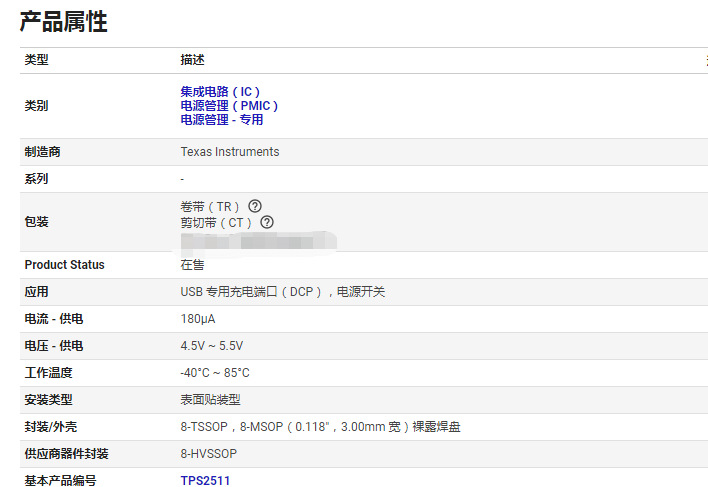
Task: Select the Product Status row label
Action: pyautogui.click(x=65, y=264)
